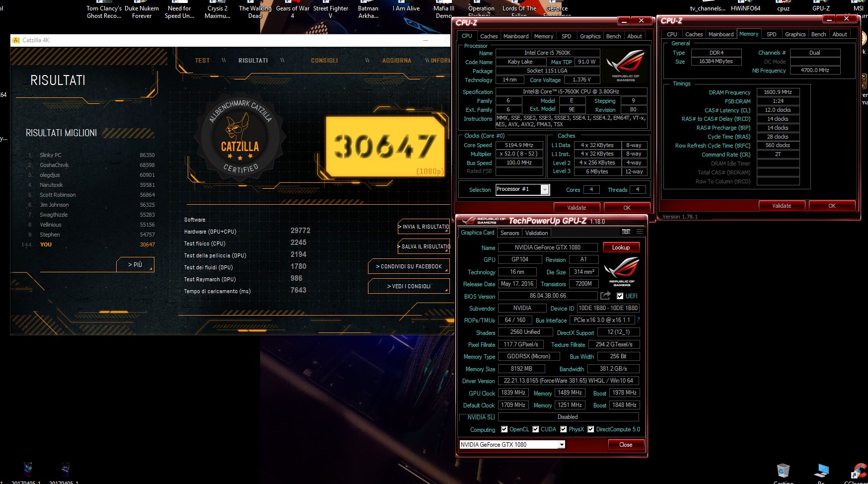868x484 pixels.
Task: Click CONDIVIDI SU FACEBOOK button
Action: (409, 266)
